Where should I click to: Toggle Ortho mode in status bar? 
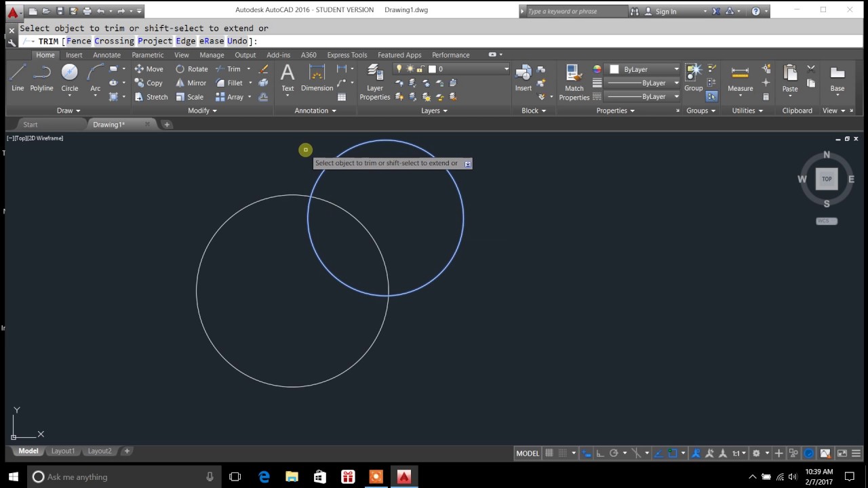point(599,453)
